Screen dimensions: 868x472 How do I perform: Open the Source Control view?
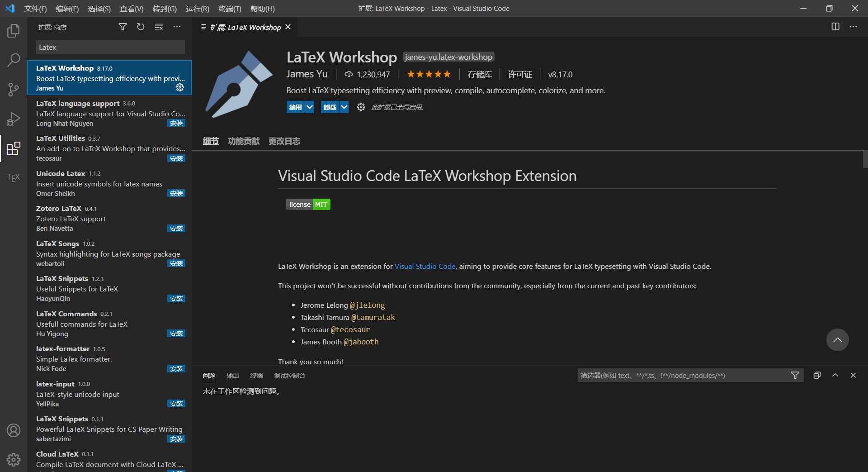tap(14, 89)
